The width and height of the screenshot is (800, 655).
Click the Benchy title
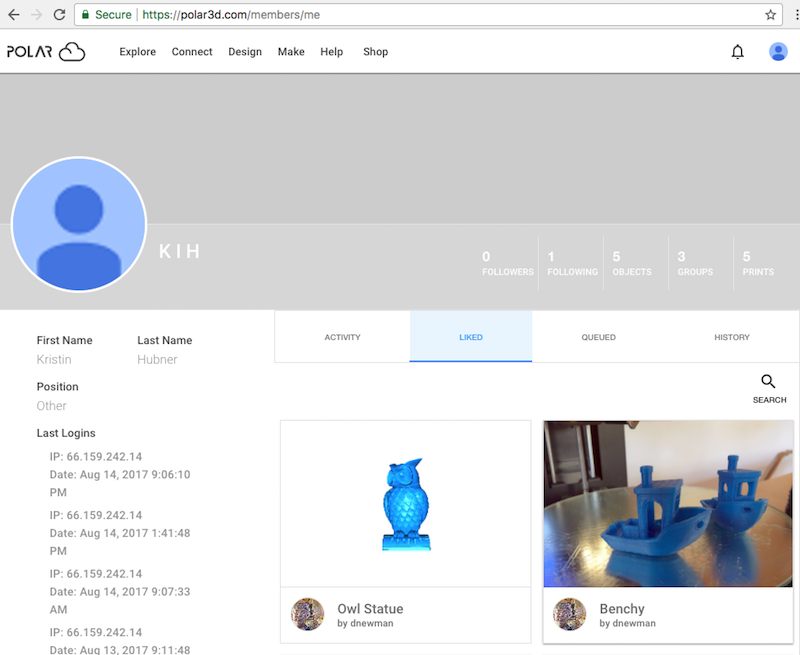click(x=622, y=609)
